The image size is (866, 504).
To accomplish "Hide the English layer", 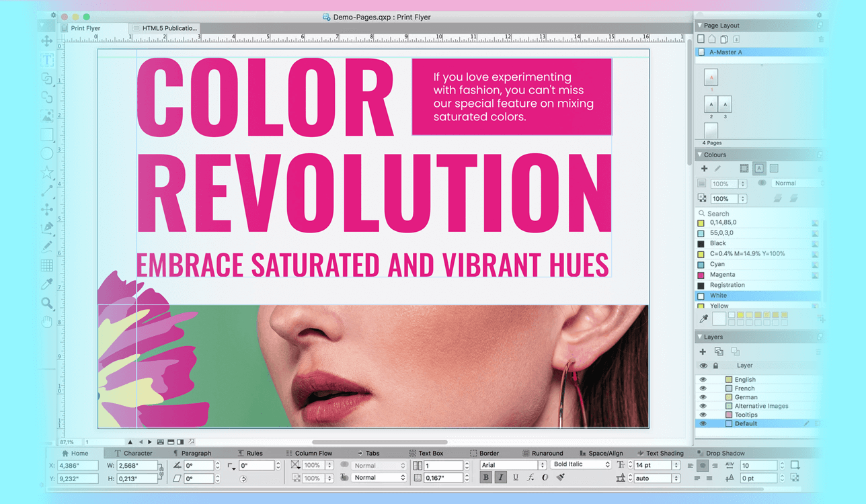I will (703, 379).
